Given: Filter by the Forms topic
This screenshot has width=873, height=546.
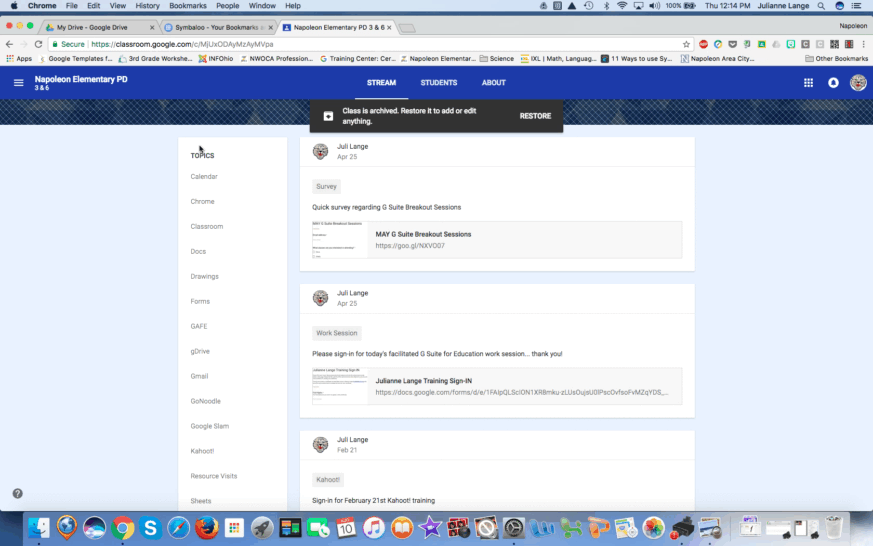Looking at the screenshot, I should click(x=200, y=301).
